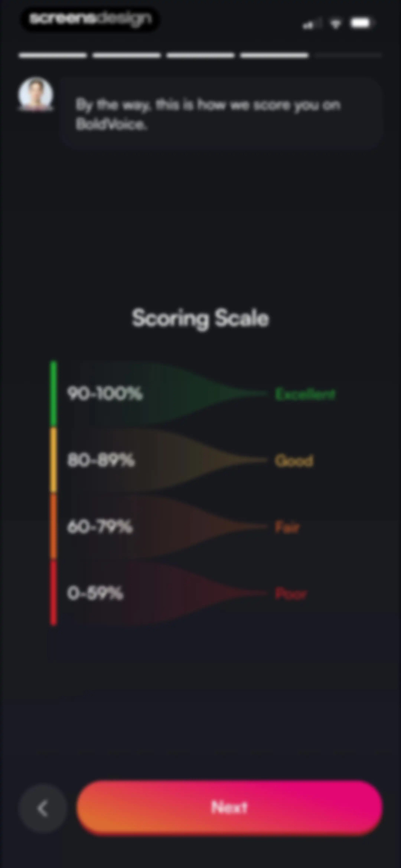Click the Scoring Scale heading

(x=201, y=318)
